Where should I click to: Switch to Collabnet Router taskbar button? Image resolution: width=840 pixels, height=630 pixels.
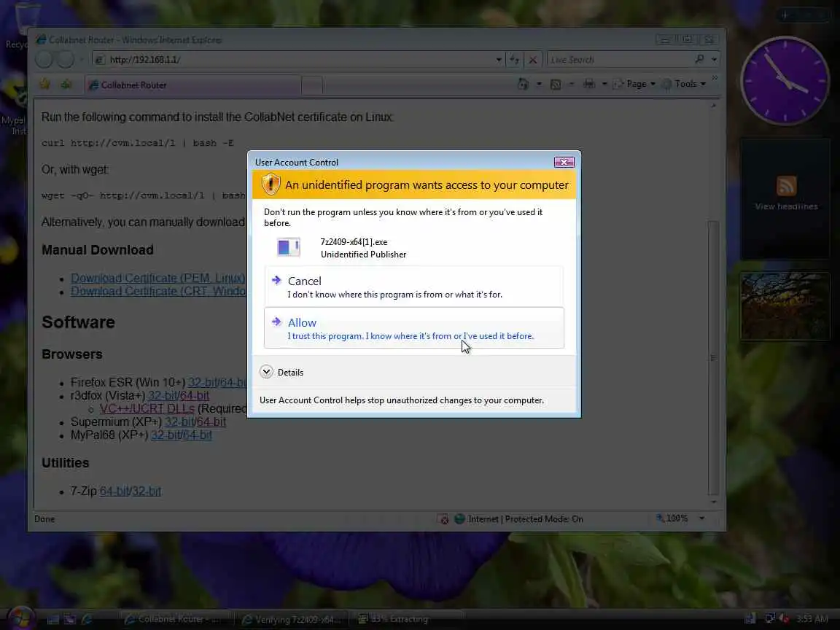176,619
